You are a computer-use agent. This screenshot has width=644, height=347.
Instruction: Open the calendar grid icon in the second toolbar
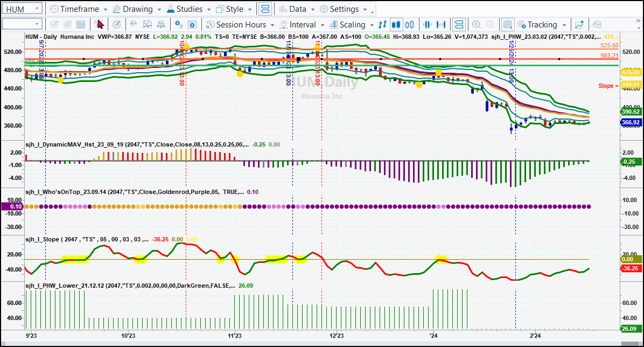click(x=81, y=25)
